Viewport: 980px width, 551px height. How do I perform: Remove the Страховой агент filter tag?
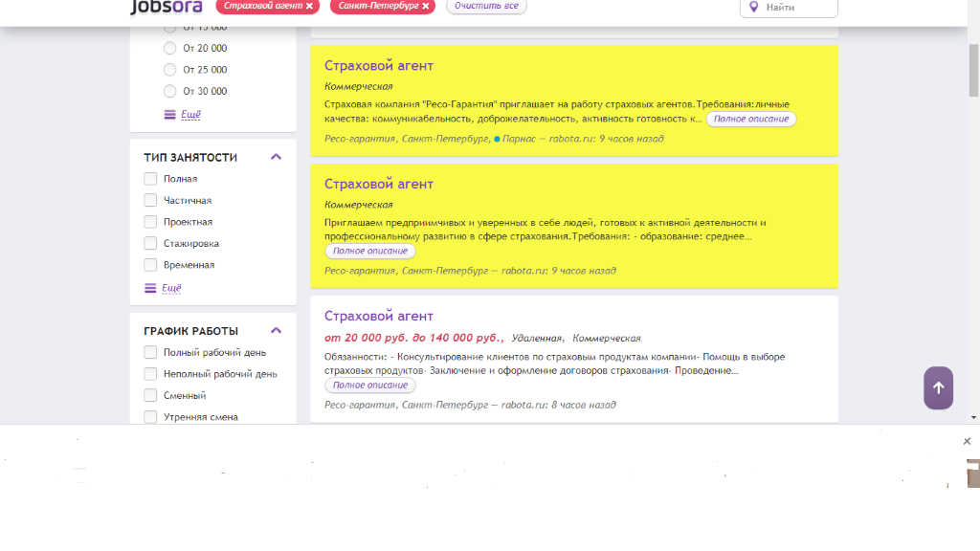(309, 6)
